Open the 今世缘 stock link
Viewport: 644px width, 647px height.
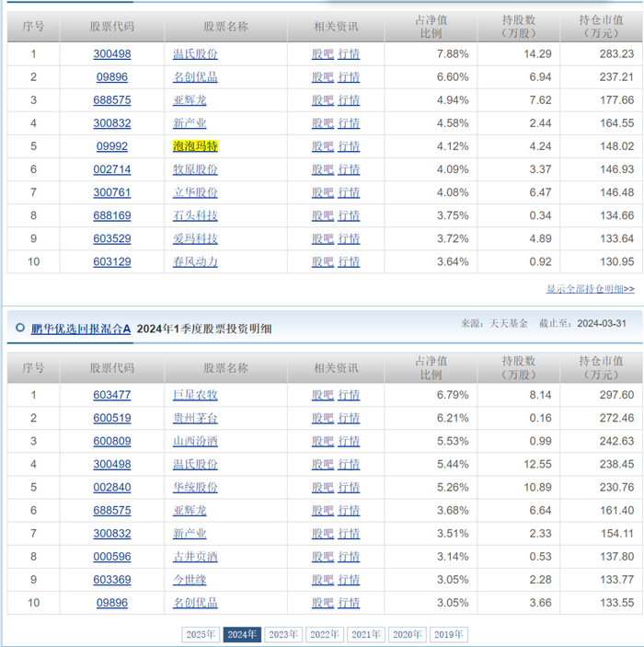click(190, 580)
